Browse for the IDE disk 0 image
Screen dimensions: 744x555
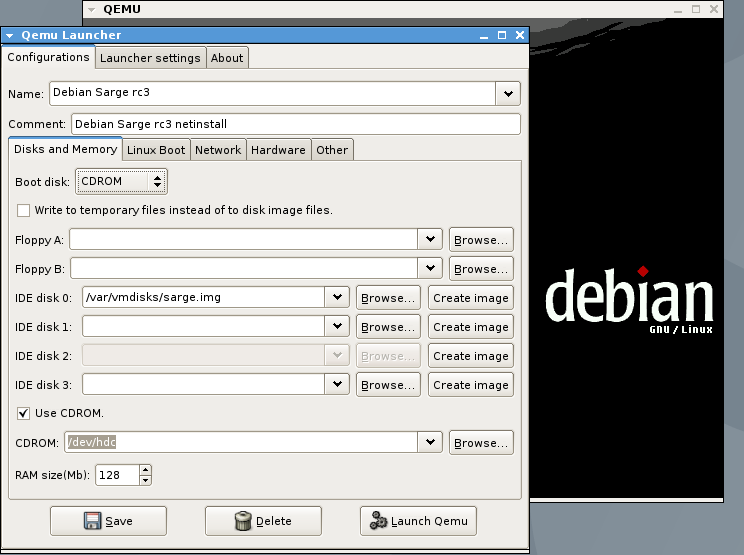tap(388, 297)
